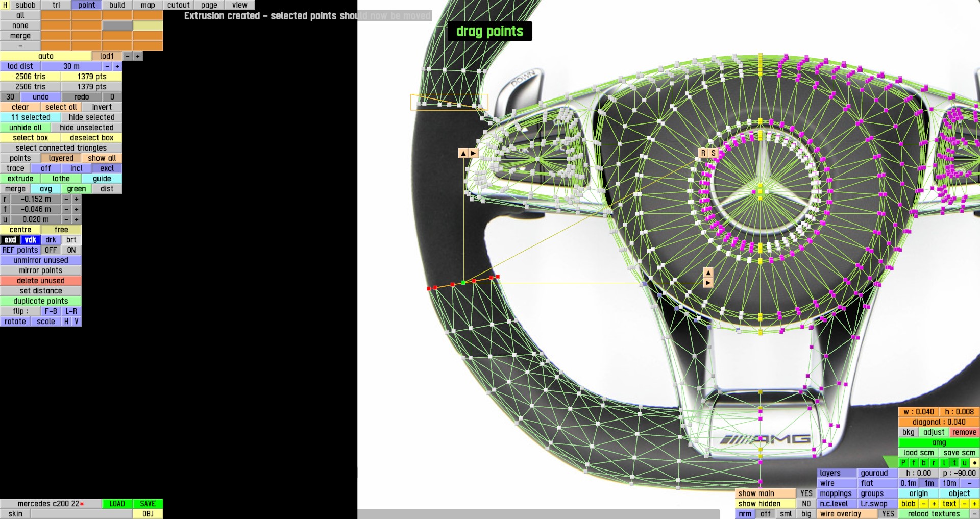980x519 pixels.
Task: Switch to the green r view button
Action: point(934,463)
